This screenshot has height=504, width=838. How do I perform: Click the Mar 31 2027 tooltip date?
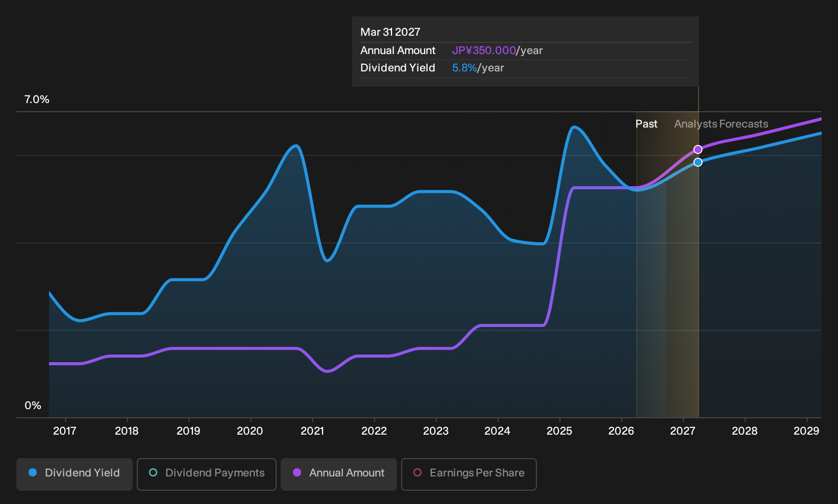tap(390, 32)
